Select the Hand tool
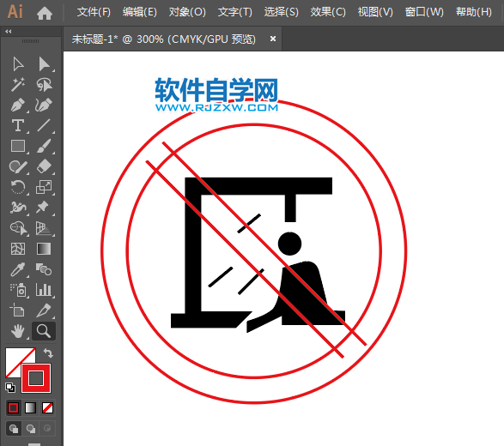The height and width of the screenshot is (446, 504). (x=18, y=331)
